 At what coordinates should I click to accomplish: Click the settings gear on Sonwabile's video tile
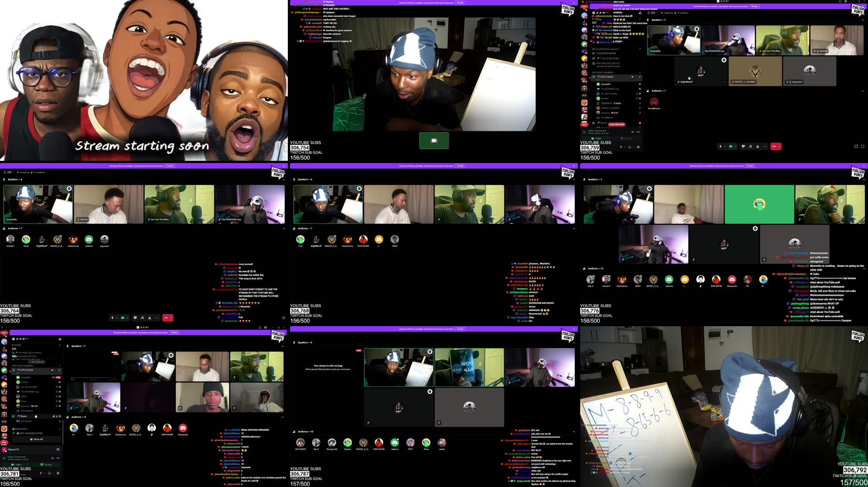click(697, 29)
